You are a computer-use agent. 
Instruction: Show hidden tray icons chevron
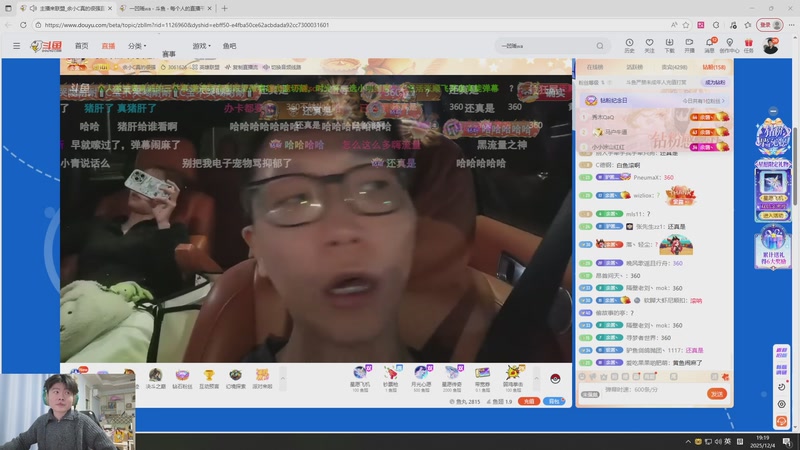[x=688, y=441]
